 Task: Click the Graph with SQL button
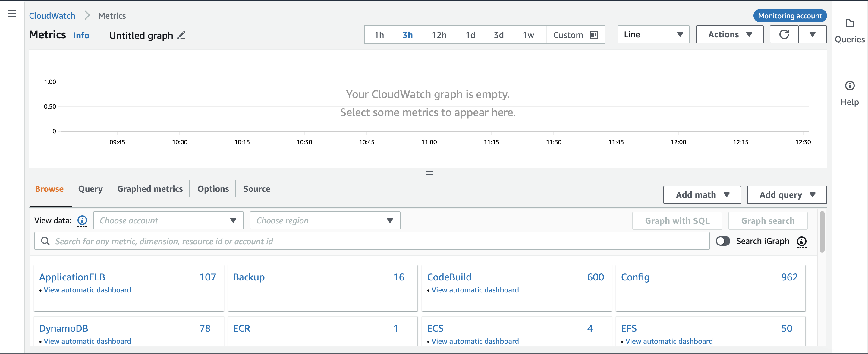click(x=677, y=221)
